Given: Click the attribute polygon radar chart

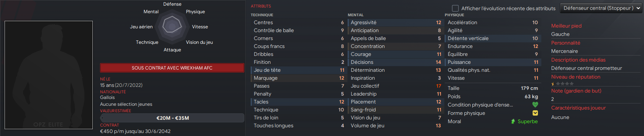Looking at the screenshot, I should pyautogui.click(x=172, y=26).
